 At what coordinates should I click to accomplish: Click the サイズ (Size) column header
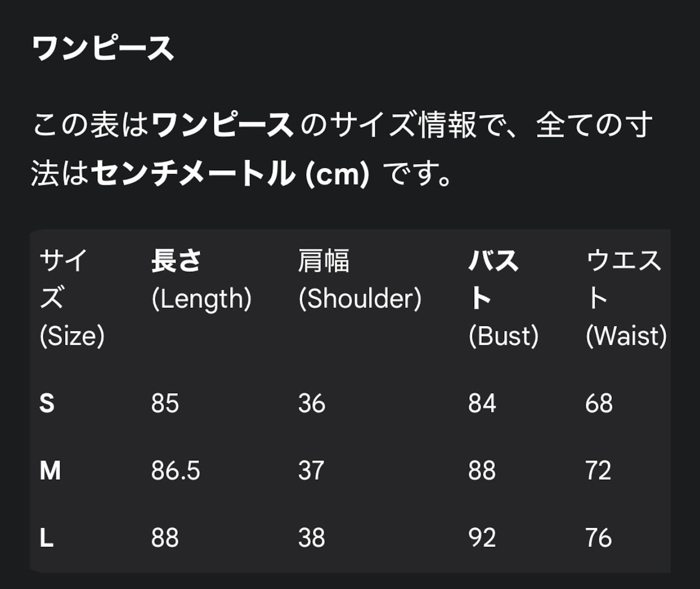72,298
